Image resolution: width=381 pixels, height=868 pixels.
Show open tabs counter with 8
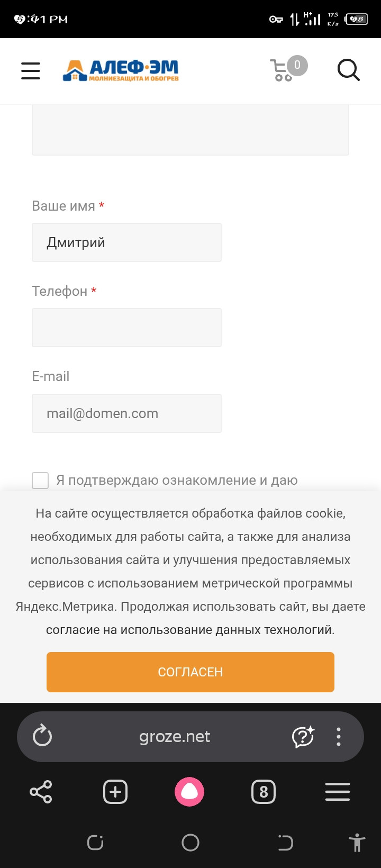tap(264, 792)
